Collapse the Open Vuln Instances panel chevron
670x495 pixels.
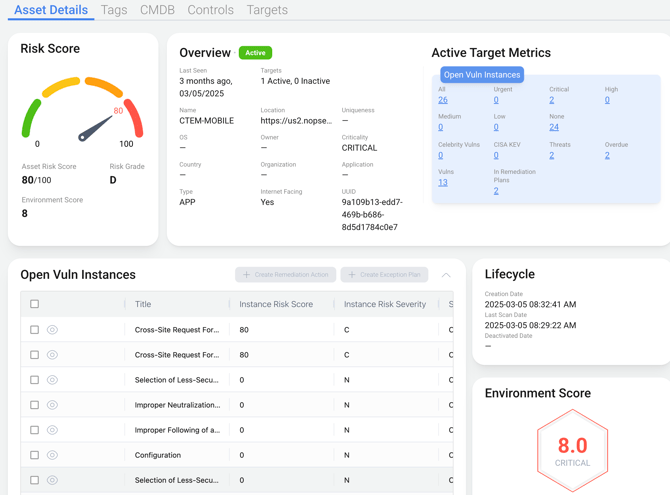(446, 275)
